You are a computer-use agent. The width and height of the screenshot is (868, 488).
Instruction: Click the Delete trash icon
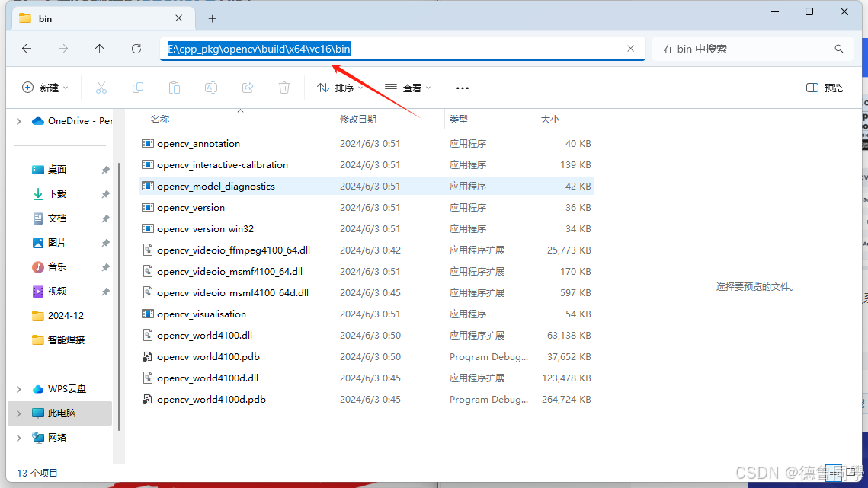point(283,88)
